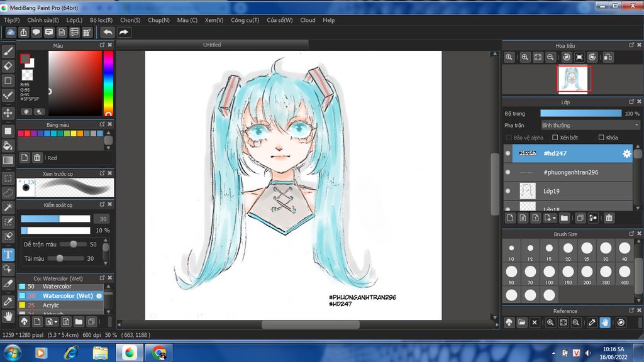Click the brush size value field showing 30

coord(103,219)
